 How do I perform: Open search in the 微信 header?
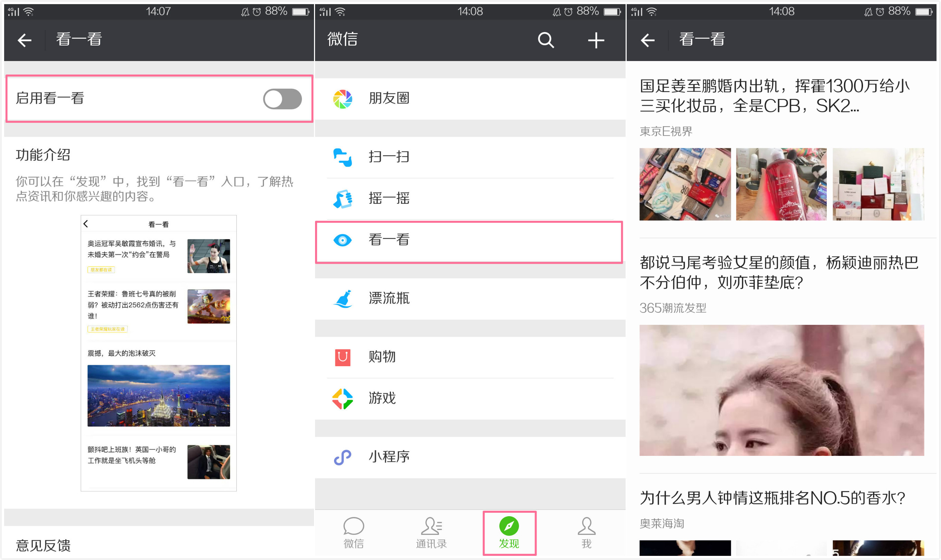click(546, 40)
